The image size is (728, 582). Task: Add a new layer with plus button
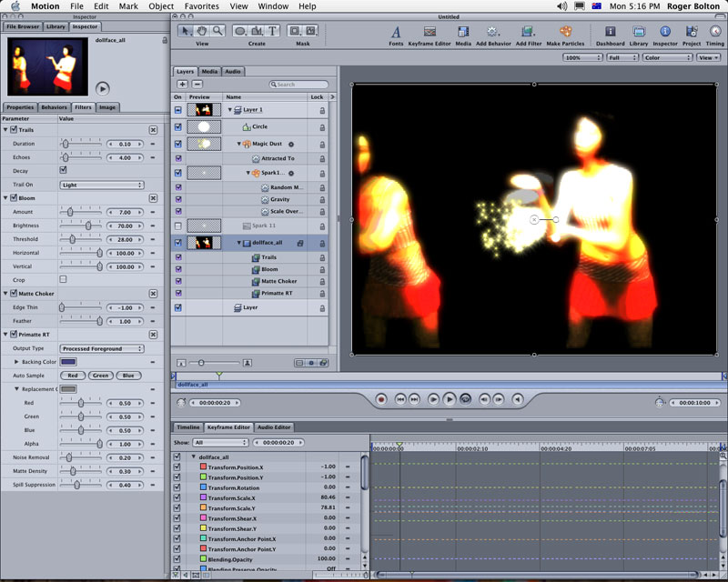click(x=183, y=84)
